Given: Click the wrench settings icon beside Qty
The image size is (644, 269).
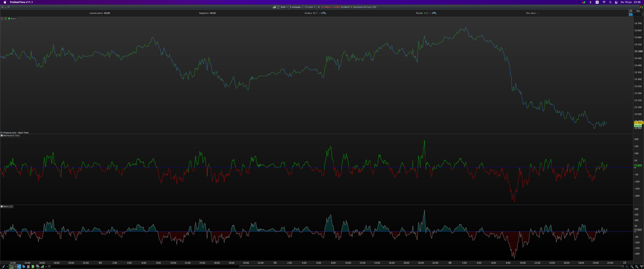Looking at the screenshot, I should 630,11.
